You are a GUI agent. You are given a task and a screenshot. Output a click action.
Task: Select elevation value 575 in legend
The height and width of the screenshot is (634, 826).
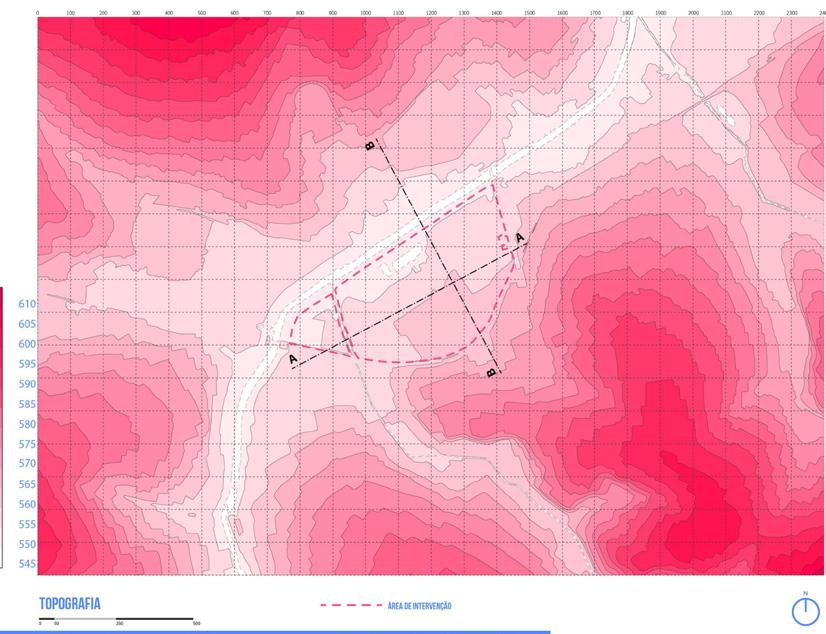(27, 444)
